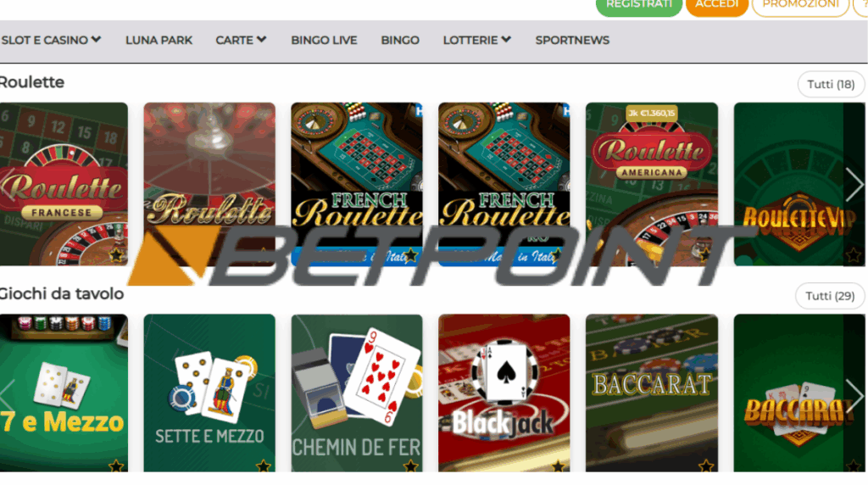Screen dimensions: 868x485
Task: Open the Chemin de Fer game tile
Action: tap(357, 393)
